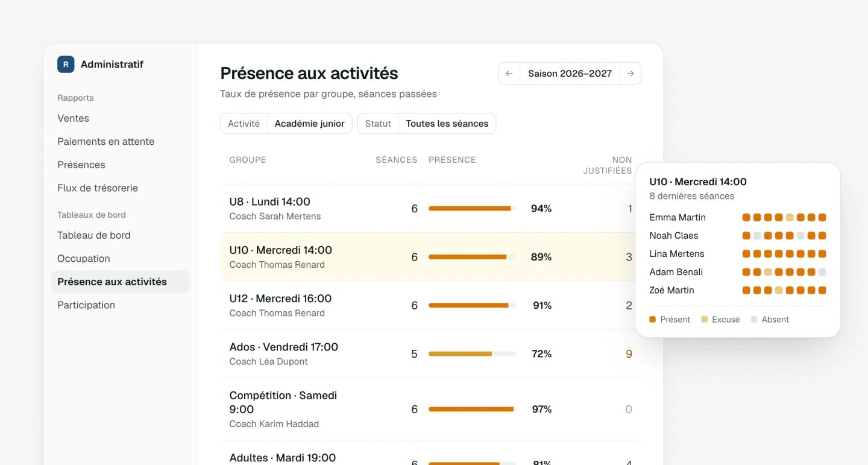Click the U8 · Lundi 14:00 row title
This screenshot has height=465, width=868.
[270, 201]
